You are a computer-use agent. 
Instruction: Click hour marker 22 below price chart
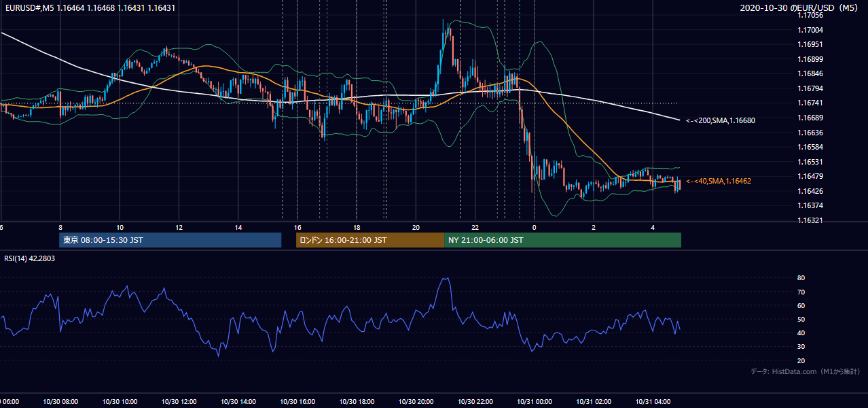pos(475,227)
